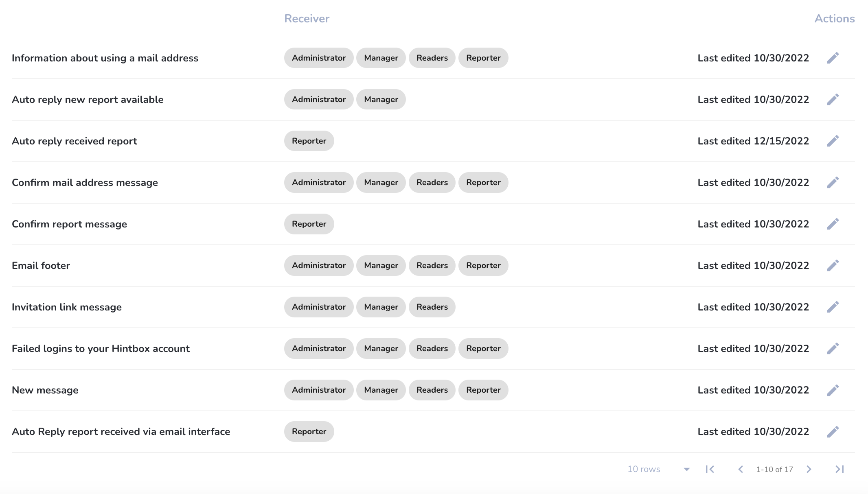Edit the 'Auto reply received report' template
Viewport: 868px width, 494px height.
(x=833, y=141)
